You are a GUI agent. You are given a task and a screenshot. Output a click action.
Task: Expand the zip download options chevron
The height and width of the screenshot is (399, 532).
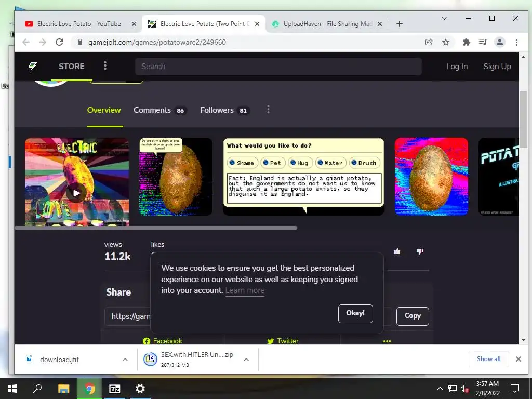(246, 360)
